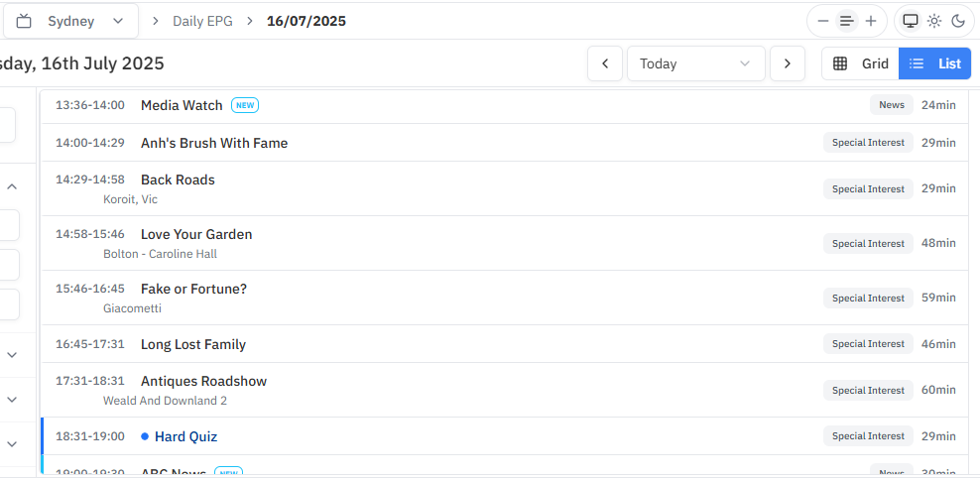This screenshot has width=980, height=481.
Task: Click the NEW badge on Media Watch
Action: click(x=245, y=105)
